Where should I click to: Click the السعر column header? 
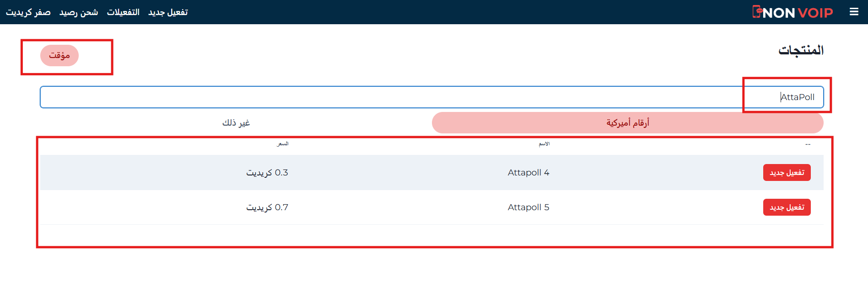point(283,144)
